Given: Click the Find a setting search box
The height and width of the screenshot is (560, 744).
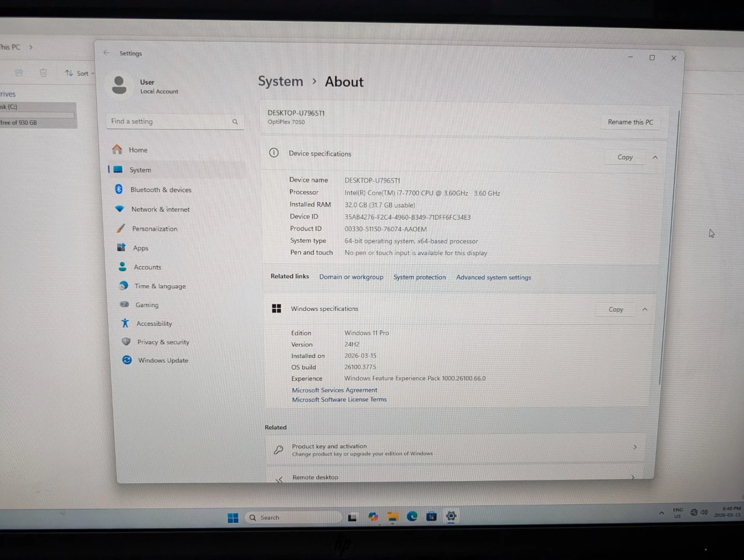Looking at the screenshot, I should [171, 121].
